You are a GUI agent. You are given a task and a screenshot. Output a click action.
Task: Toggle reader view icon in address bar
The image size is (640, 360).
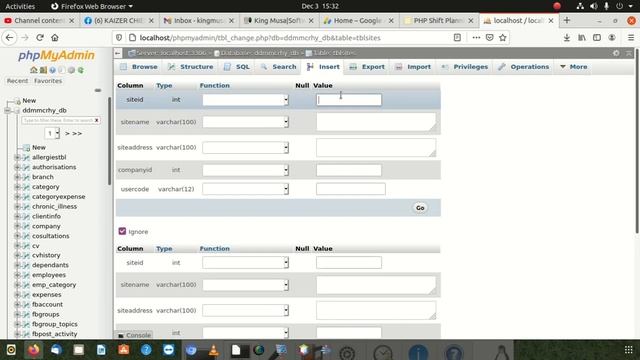click(457, 38)
